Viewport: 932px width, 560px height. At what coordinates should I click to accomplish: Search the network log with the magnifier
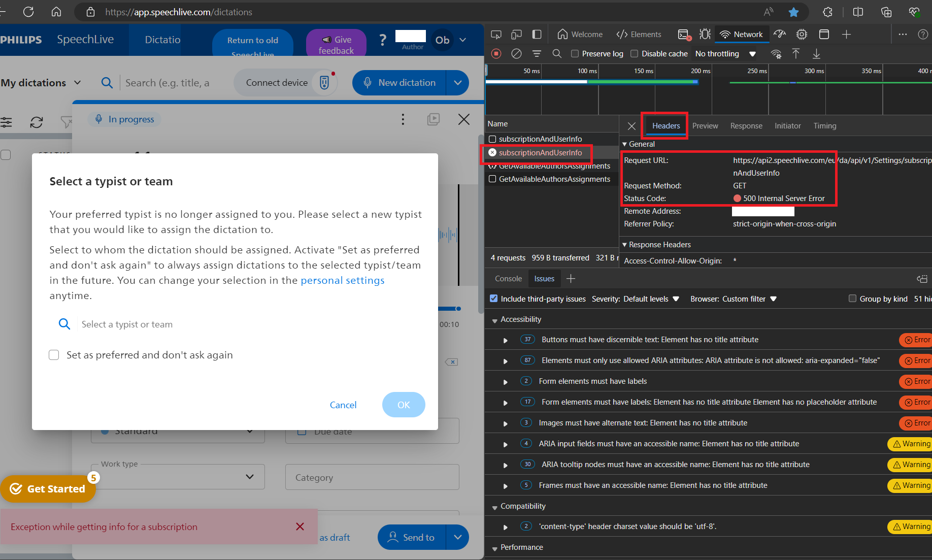(557, 54)
